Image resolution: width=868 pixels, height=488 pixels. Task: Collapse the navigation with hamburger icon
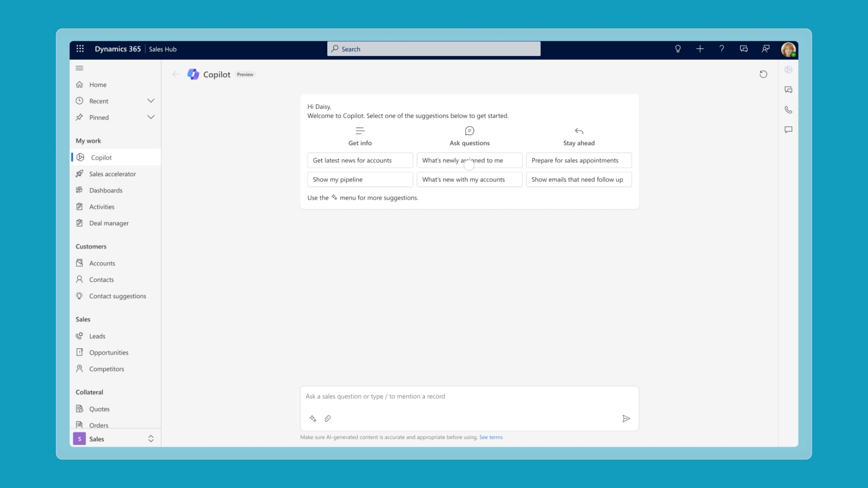80,68
